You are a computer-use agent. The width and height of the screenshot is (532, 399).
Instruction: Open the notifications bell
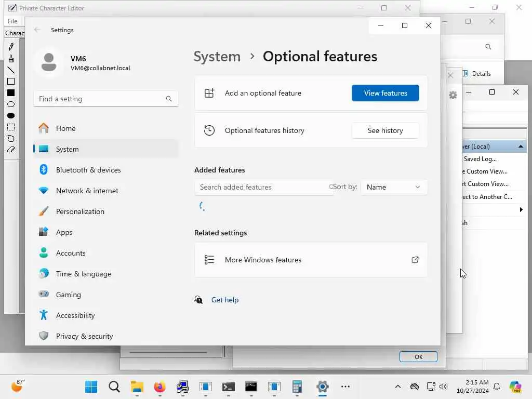click(x=497, y=387)
